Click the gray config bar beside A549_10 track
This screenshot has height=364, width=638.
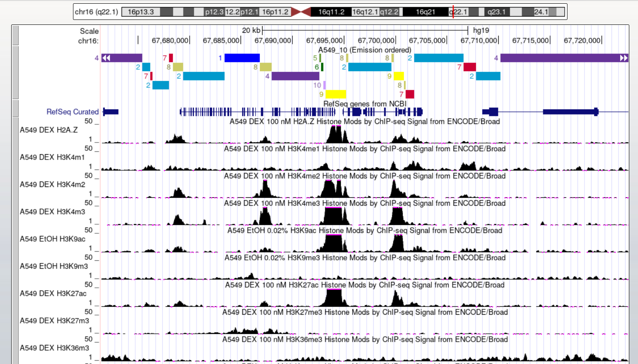15,73
